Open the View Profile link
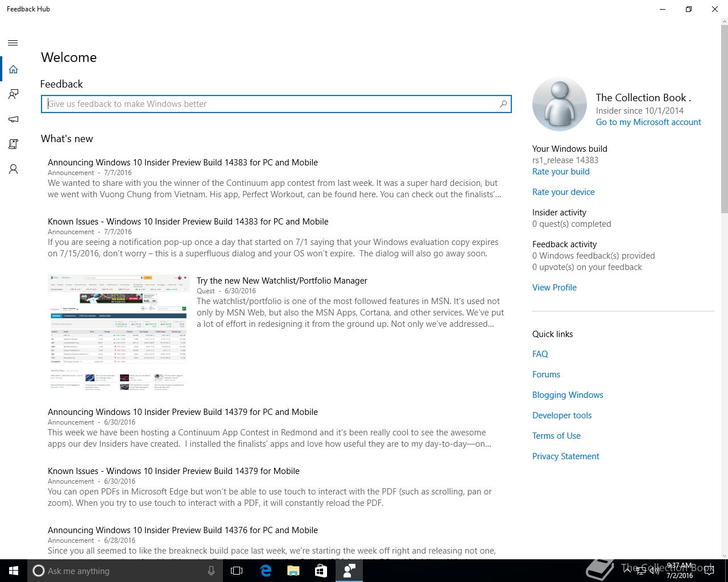This screenshot has height=582, width=728. 555,288
